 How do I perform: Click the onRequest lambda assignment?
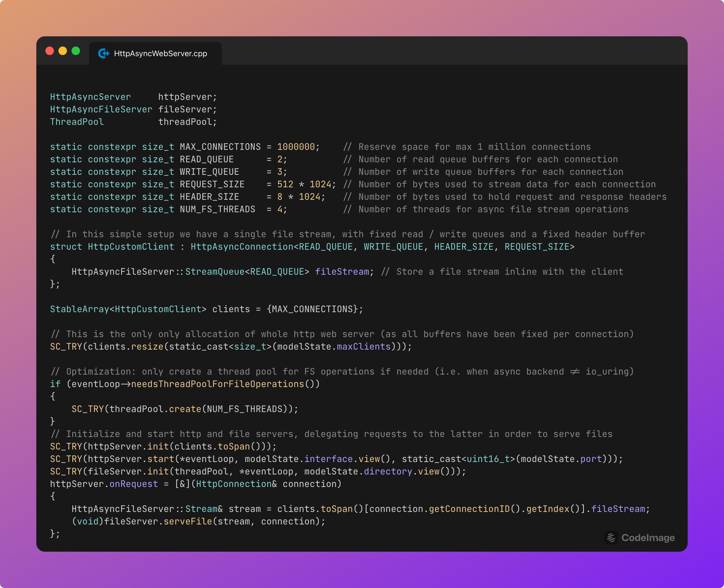pos(133,484)
